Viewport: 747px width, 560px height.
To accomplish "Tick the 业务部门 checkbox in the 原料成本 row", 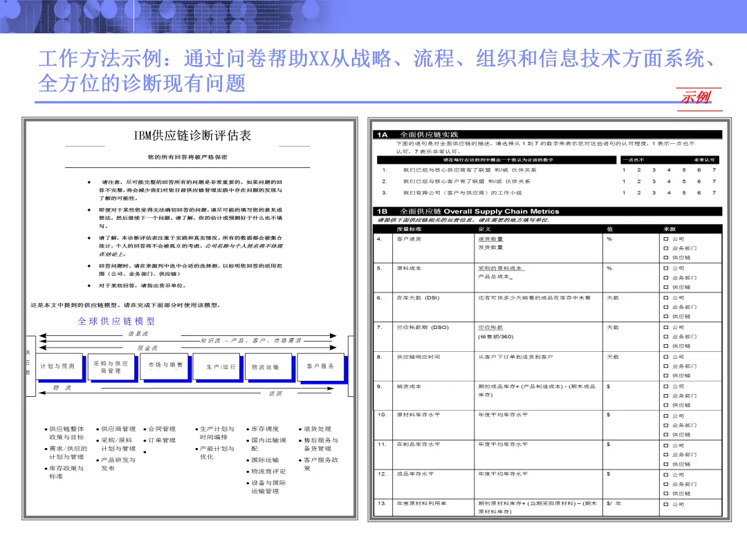I will pyautogui.click(x=666, y=278).
